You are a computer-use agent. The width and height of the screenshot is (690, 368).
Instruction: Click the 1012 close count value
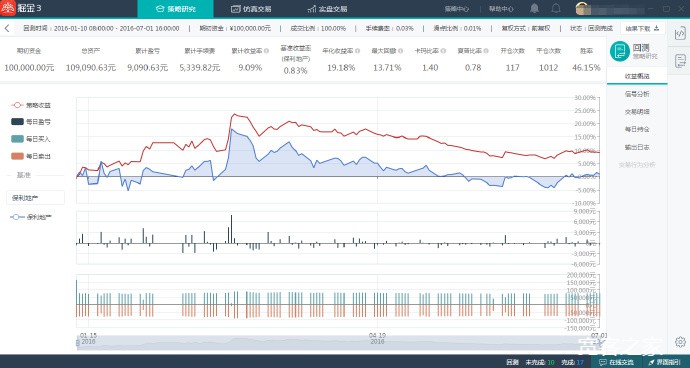[548, 68]
